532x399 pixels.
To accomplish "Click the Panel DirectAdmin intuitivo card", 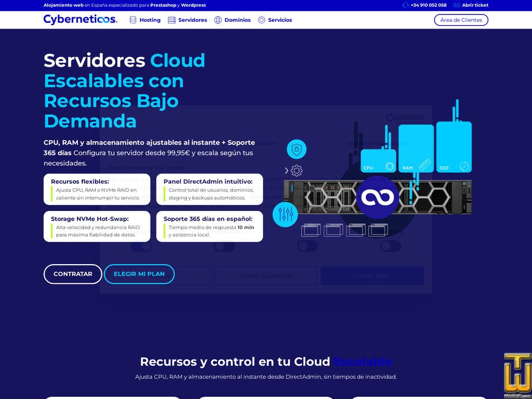I will pyautogui.click(x=209, y=189).
